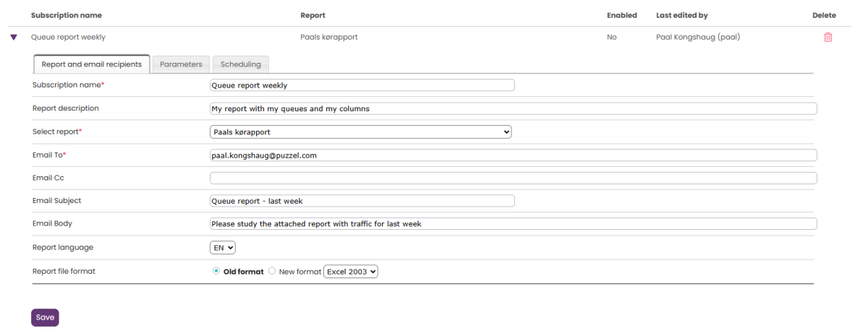The image size is (868, 331).
Task: Select the Old format radio button
Action: 216,271
